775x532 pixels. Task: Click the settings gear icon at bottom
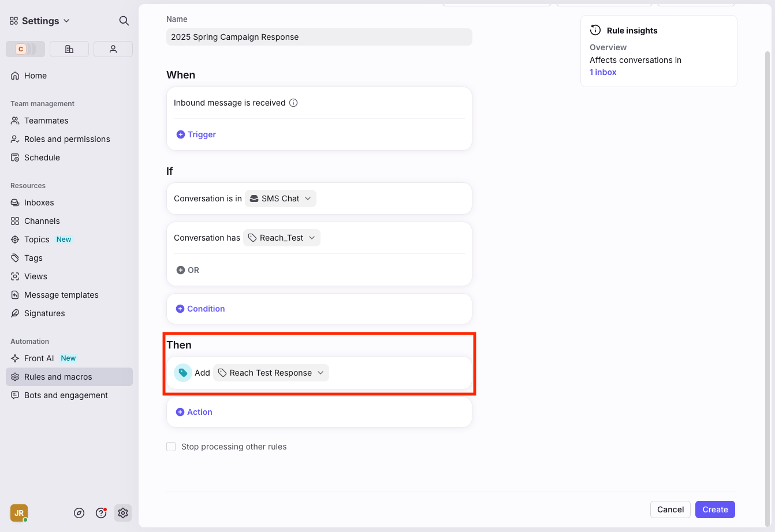coord(123,513)
